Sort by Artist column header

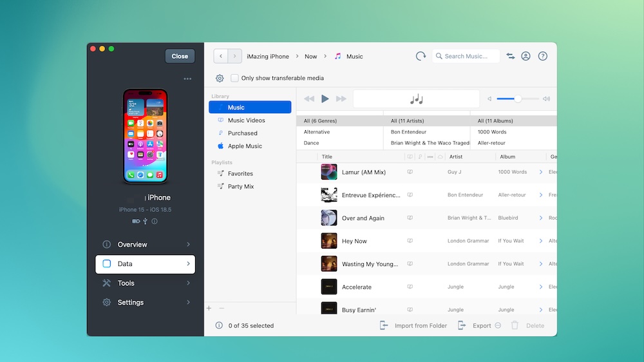pos(456,157)
